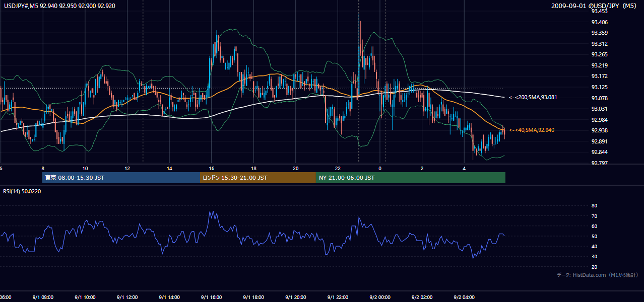The height and width of the screenshot is (302, 644).
Task: Click RSI scale level 30
Action: pyautogui.click(x=594, y=256)
